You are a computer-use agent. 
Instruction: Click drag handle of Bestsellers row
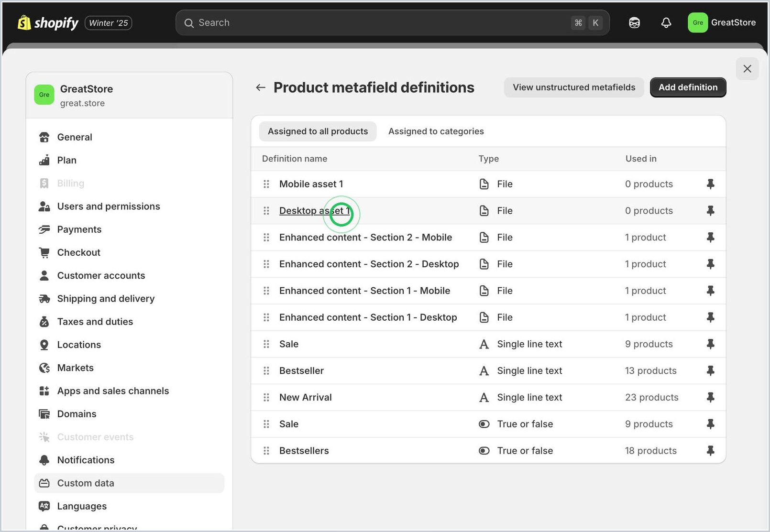[x=266, y=451]
